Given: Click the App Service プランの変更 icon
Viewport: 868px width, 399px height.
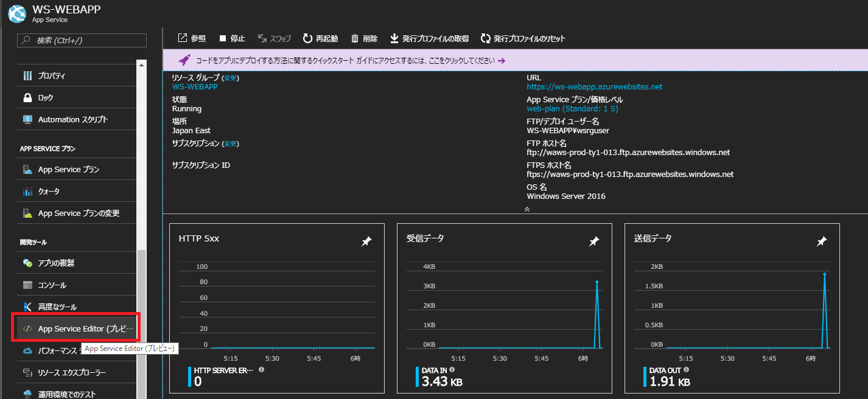Looking at the screenshot, I should [27, 213].
